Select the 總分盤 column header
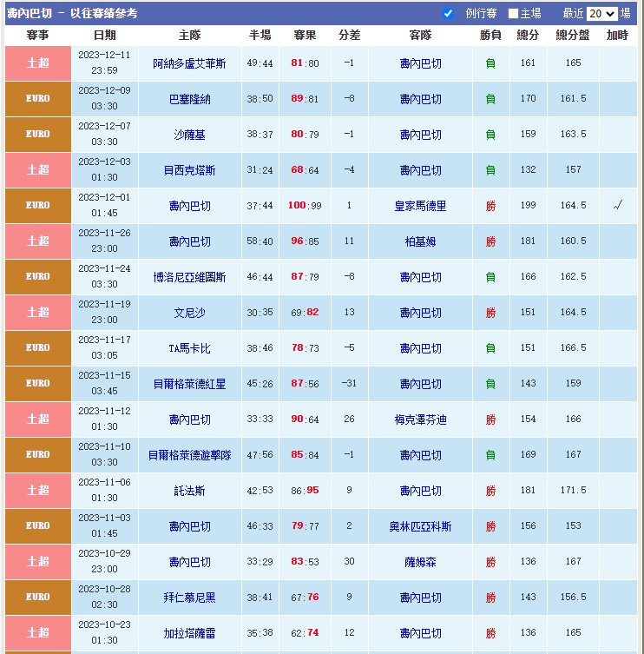 pos(573,35)
